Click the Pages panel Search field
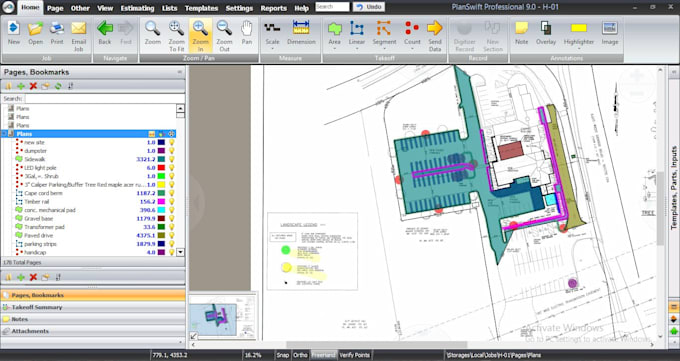The image size is (680, 361). tap(105, 98)
